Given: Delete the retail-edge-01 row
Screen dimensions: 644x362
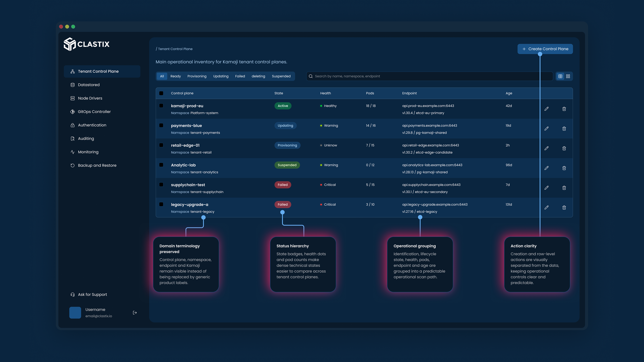Looking at the screenshot, I should point(564,148).
